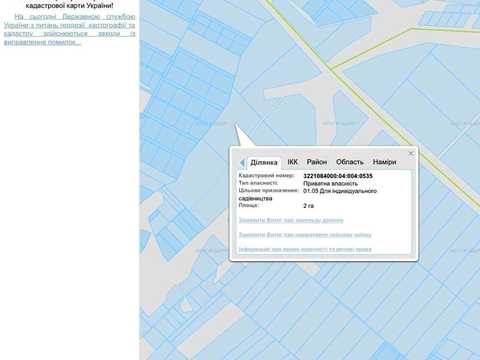Click the '2 га' area value

pos(308,206)
